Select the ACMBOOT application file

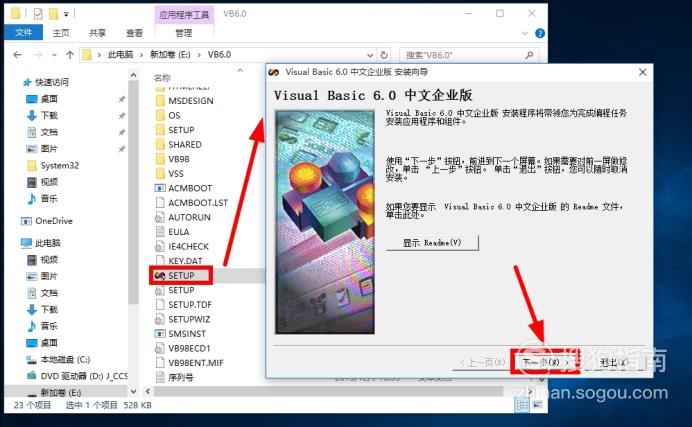(x=190, y=188)
